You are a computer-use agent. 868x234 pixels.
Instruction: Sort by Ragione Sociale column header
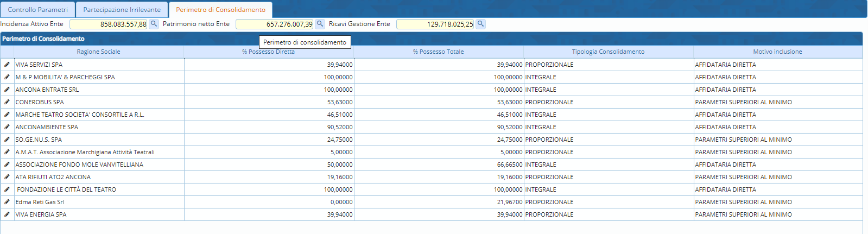coord(98,52)
